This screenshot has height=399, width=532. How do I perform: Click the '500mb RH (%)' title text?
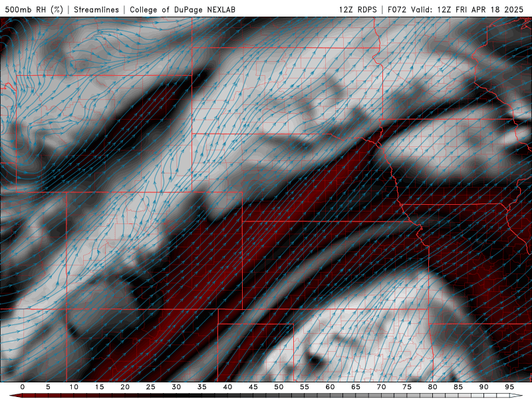click(x=34, y=9)
